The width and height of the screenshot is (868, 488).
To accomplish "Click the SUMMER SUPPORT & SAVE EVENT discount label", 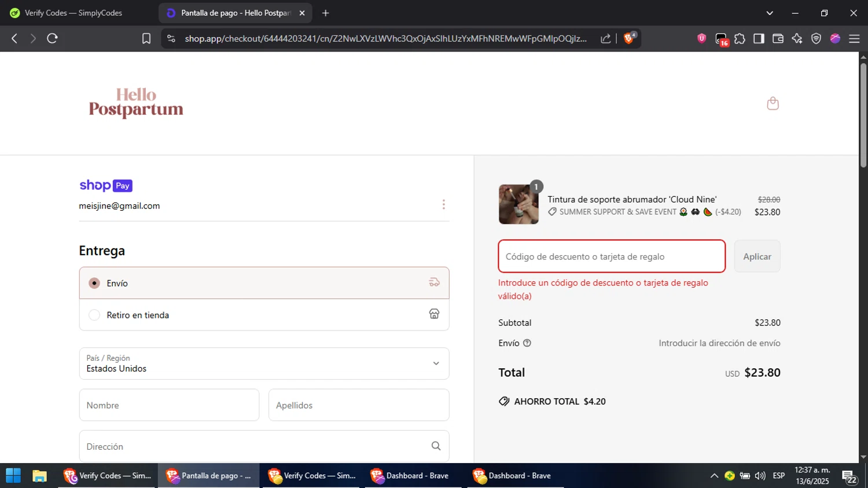I will (618, 212).
